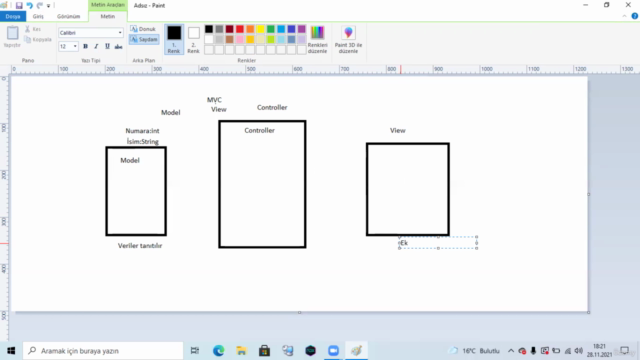Open Paint 3D ile düzenle
Viewport: 640px width, 360px height.
pyautogui.click(x=348, y=39)
